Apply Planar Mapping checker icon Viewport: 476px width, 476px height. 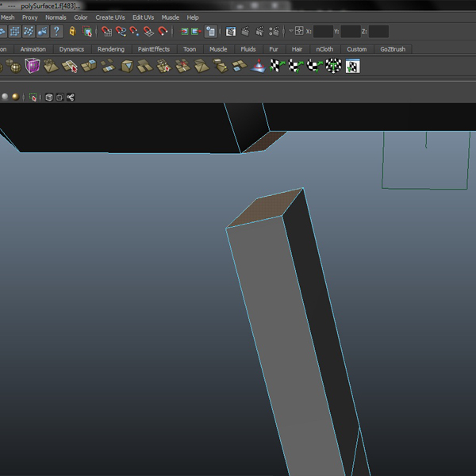tap(278, 66)
